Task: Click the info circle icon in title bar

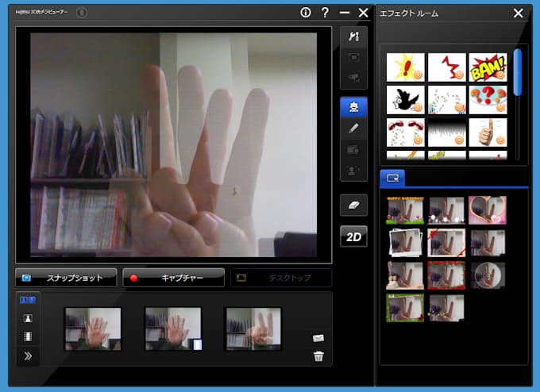Action: point(306,13)
